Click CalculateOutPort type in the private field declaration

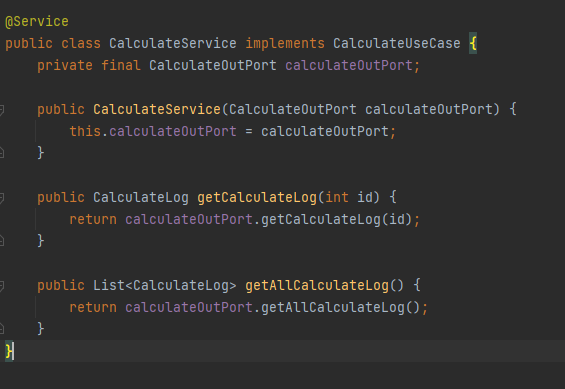click(x=213, y=66)
